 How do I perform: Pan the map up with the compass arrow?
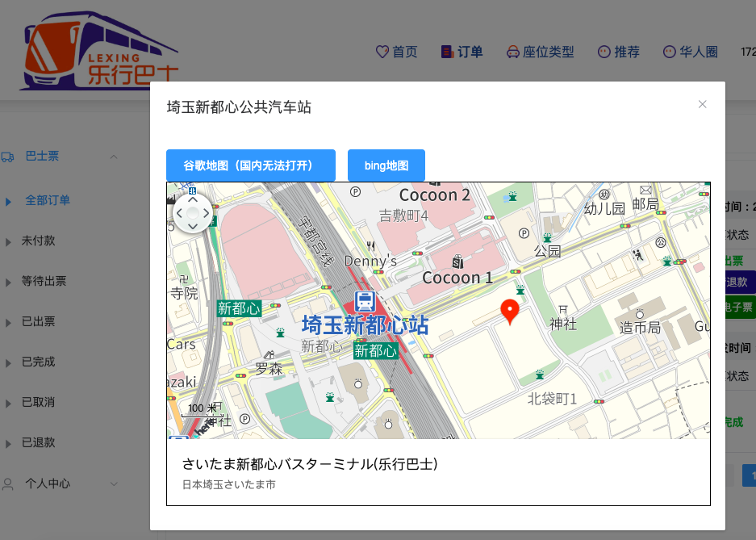(192, 200)
